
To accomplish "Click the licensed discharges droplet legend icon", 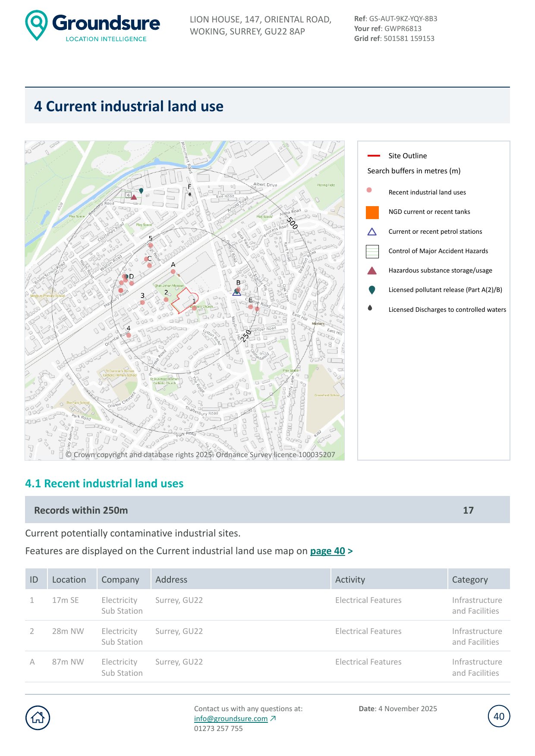I will click(370, 308).
